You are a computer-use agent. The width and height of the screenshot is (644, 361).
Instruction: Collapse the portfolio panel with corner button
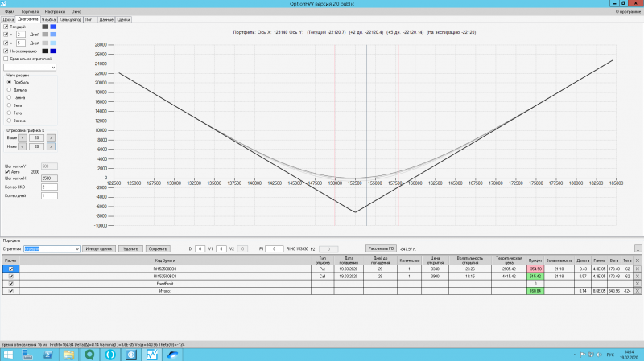(638, 248)
